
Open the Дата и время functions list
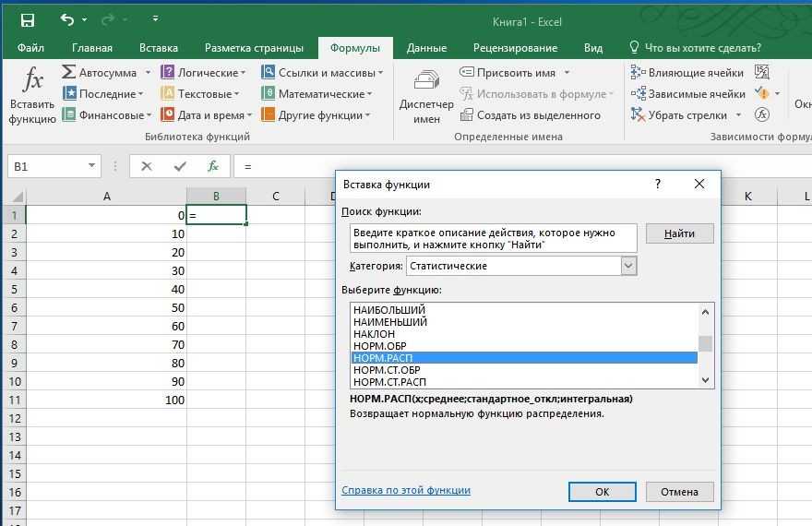click(206, 115)
